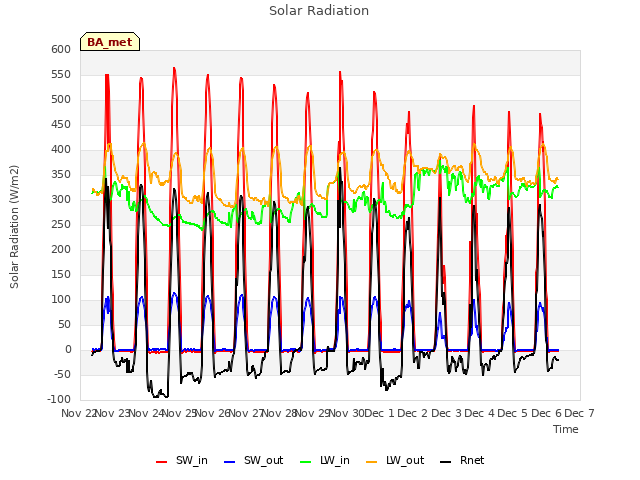640x480 pixels.
Task: Click the 100 y-axis tick value
Action: [61, 299]
